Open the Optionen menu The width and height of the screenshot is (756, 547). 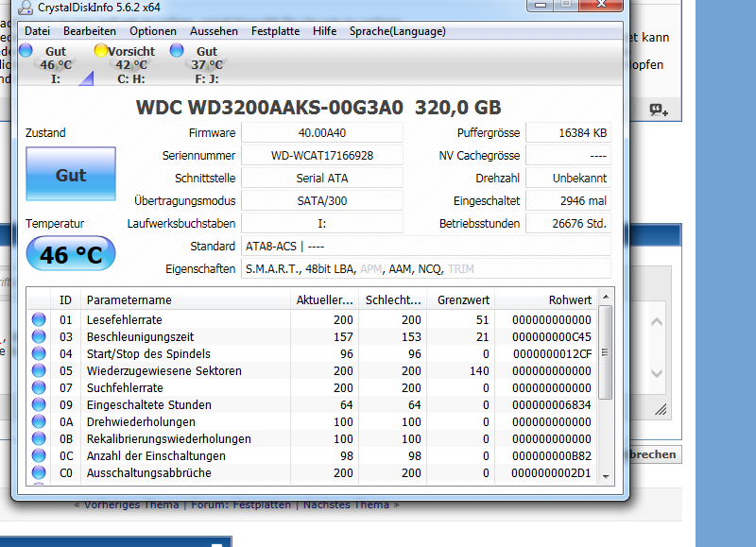[x=153, y=31]
